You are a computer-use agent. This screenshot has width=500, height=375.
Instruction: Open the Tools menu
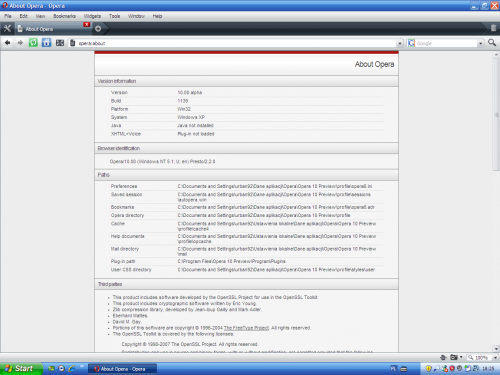coord(114,16)
